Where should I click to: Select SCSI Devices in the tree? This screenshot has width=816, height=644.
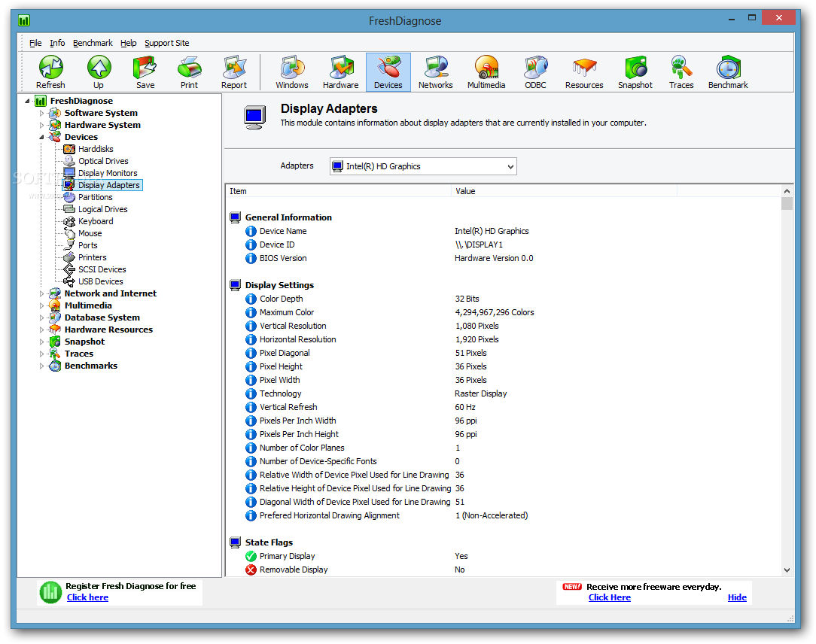click(x=102, y=269)
